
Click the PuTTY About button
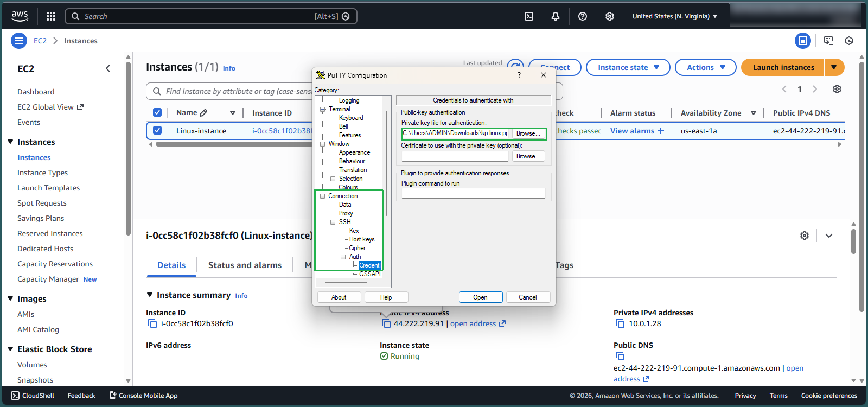[x=339, y=297]
